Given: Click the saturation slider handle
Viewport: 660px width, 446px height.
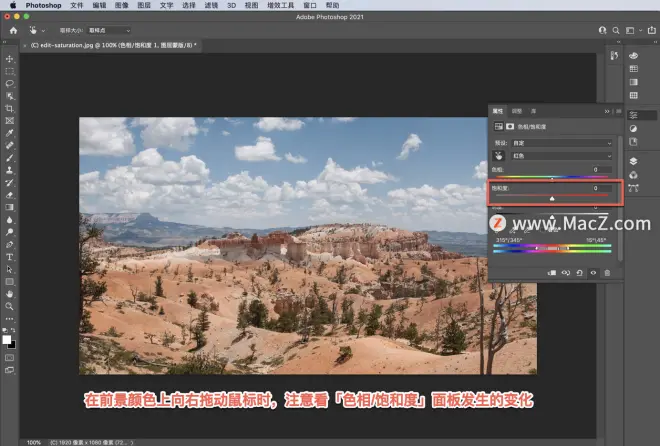Looking at the screenshot, I should 552,199.
